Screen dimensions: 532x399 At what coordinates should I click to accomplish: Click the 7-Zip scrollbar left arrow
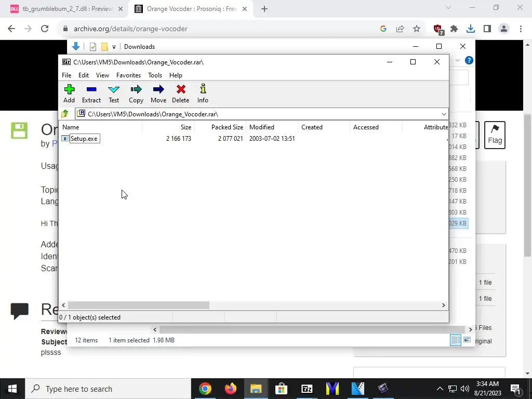click(63, 305)
